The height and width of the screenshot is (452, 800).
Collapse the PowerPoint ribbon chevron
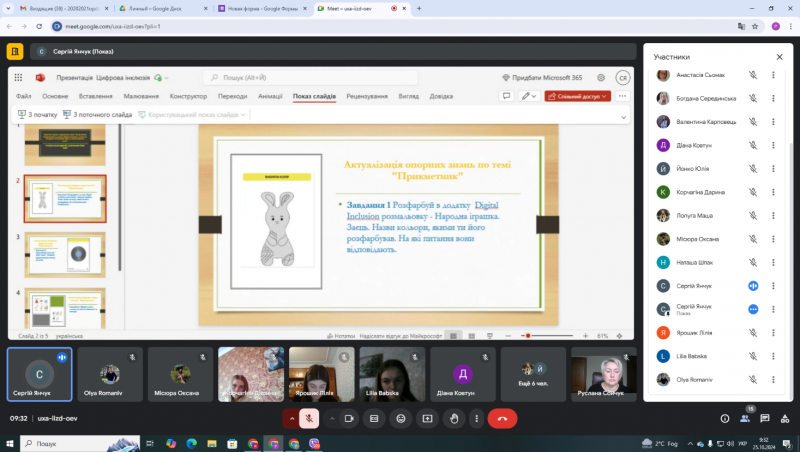tap(623, 117)
